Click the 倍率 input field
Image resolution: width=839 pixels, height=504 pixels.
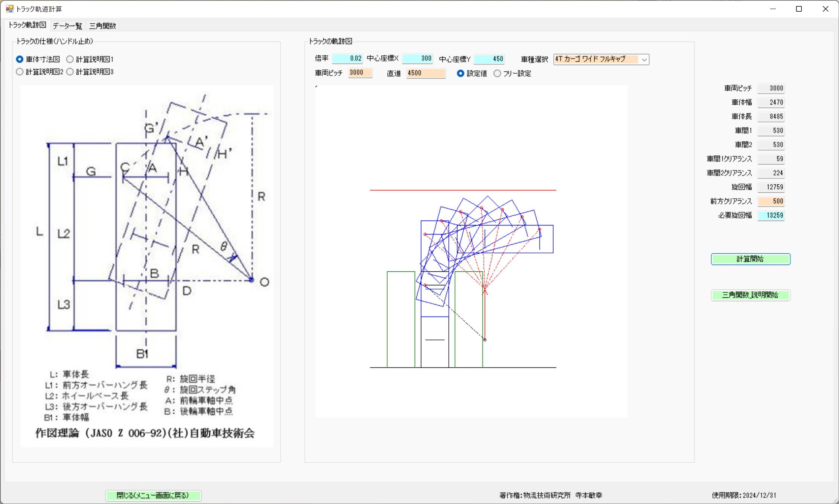[x=347, y=59]
